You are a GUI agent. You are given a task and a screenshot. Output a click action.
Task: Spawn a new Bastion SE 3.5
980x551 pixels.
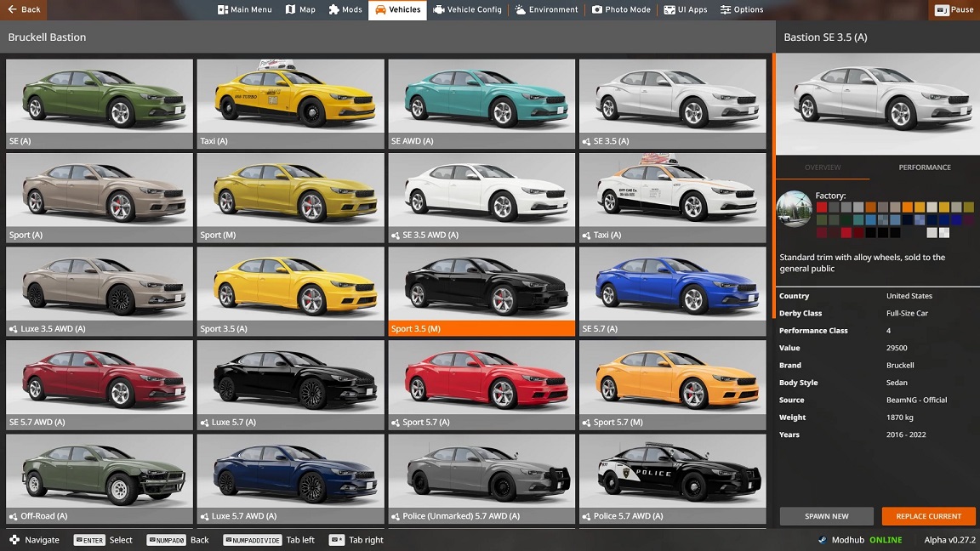825,516
